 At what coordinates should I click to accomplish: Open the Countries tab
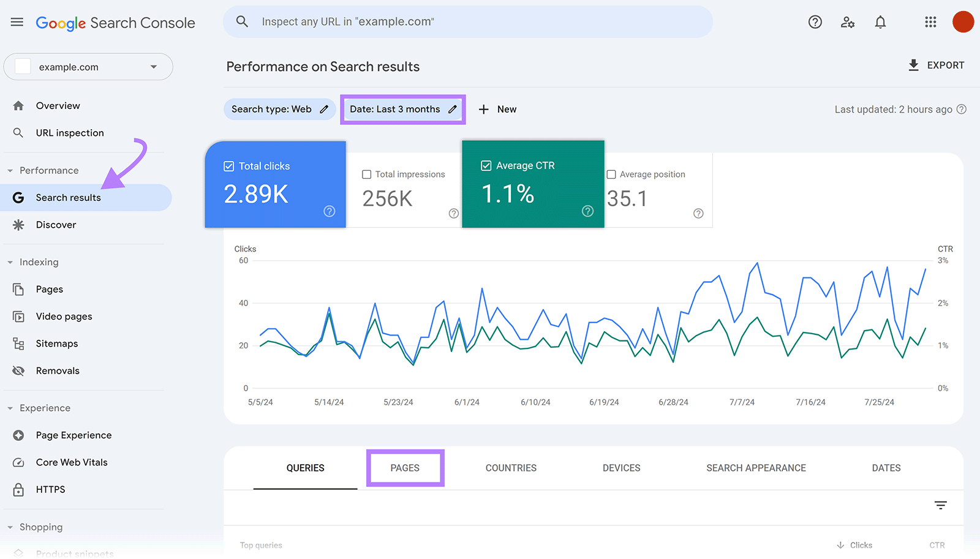tap(510, 467)
